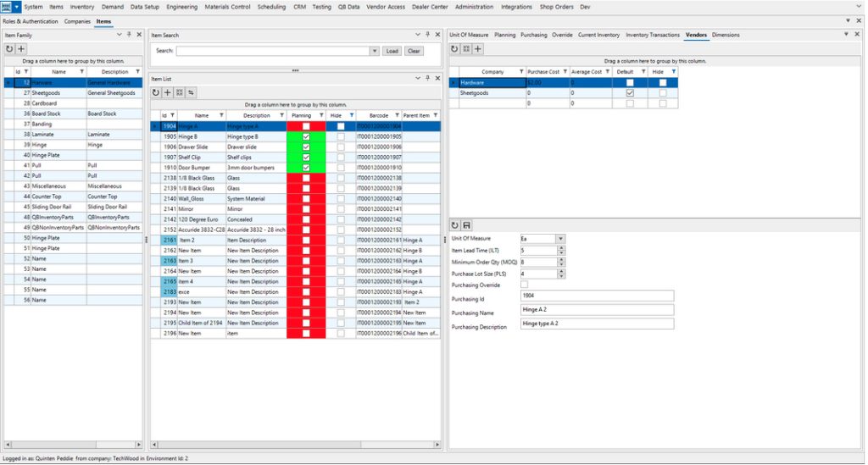Viewport: 868px width, 465px height.
Task: Open the Materials Control menu
Action: (x=229, y=7)
